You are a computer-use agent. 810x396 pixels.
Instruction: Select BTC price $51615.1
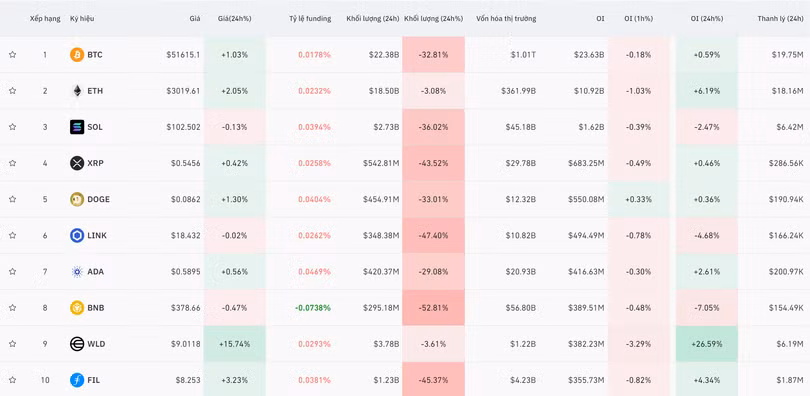(183, 55)
